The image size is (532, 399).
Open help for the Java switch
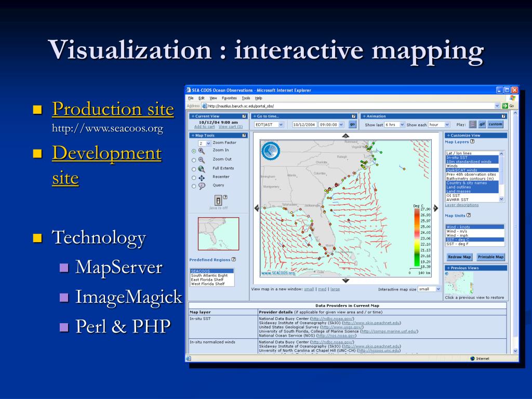pyautogui.click(x=225, y=197)
